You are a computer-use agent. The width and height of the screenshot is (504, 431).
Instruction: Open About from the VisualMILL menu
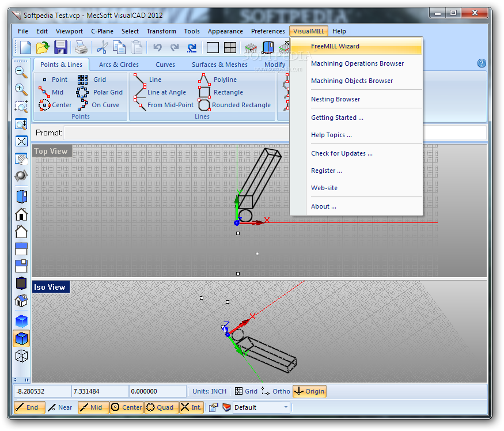tap(356, 206)
